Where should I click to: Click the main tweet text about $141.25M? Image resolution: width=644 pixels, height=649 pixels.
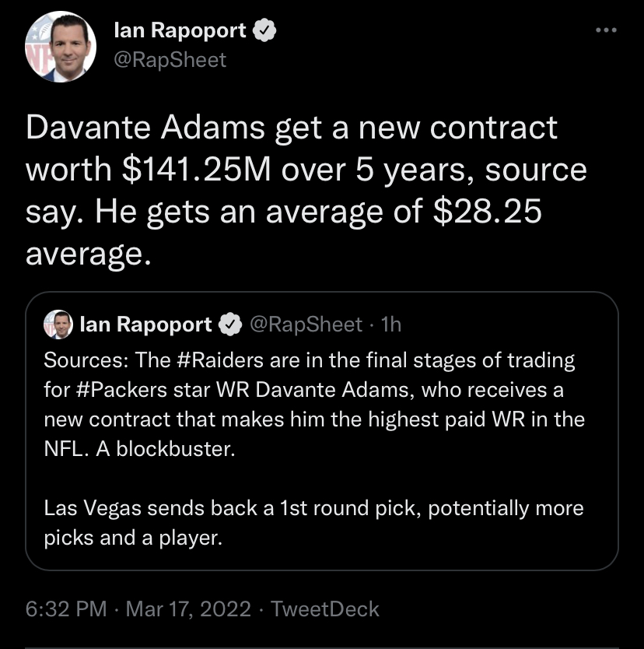coord(306,190)
